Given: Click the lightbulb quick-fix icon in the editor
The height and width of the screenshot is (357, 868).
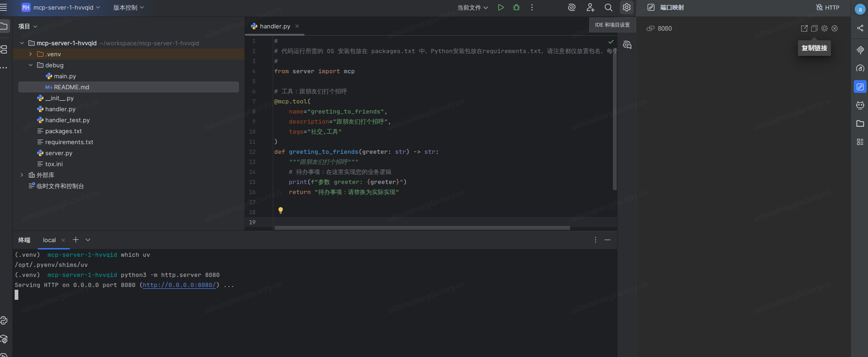Looking at the screenshot, I should [x=281, y=211].
